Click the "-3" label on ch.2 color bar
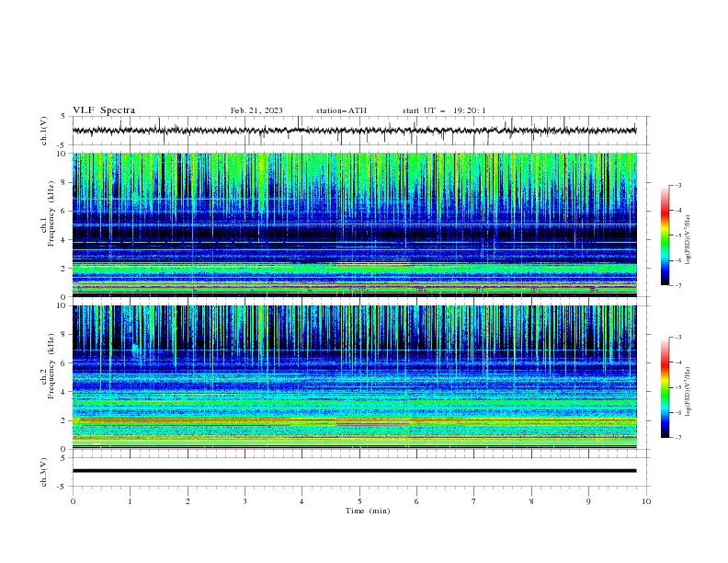 (677, 338)
